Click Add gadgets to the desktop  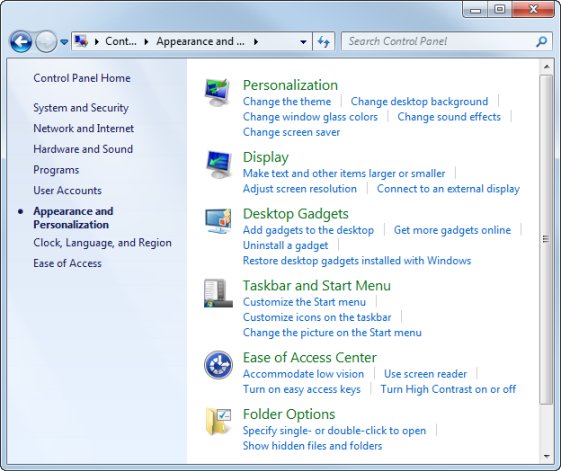pyautogui.click(x=308, y=230)
